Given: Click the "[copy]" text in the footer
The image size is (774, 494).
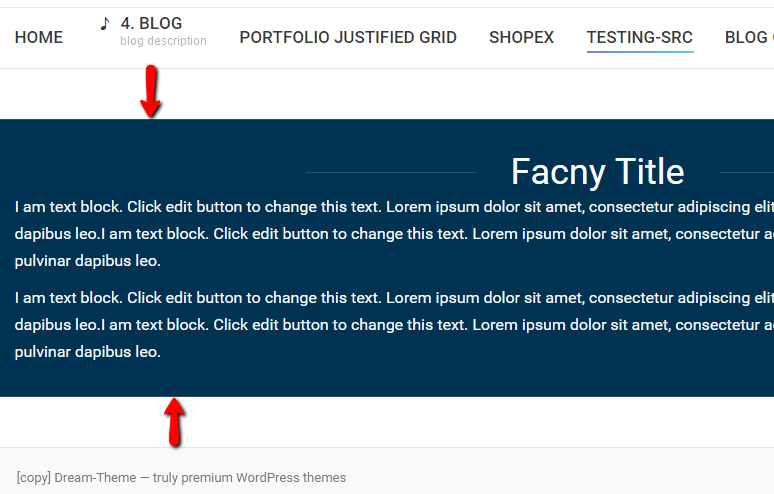Looking at the screenshot, I should click(x=33, y=478).
